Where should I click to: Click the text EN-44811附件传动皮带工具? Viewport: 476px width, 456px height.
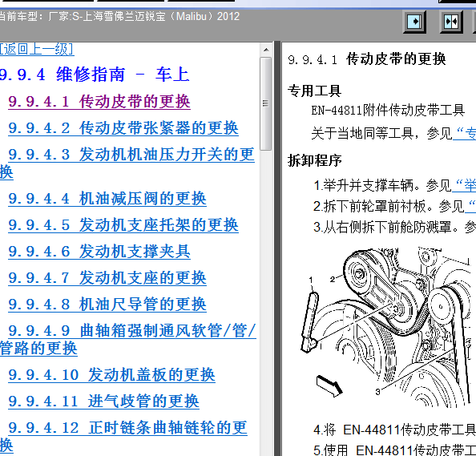(x=388, y=110)
